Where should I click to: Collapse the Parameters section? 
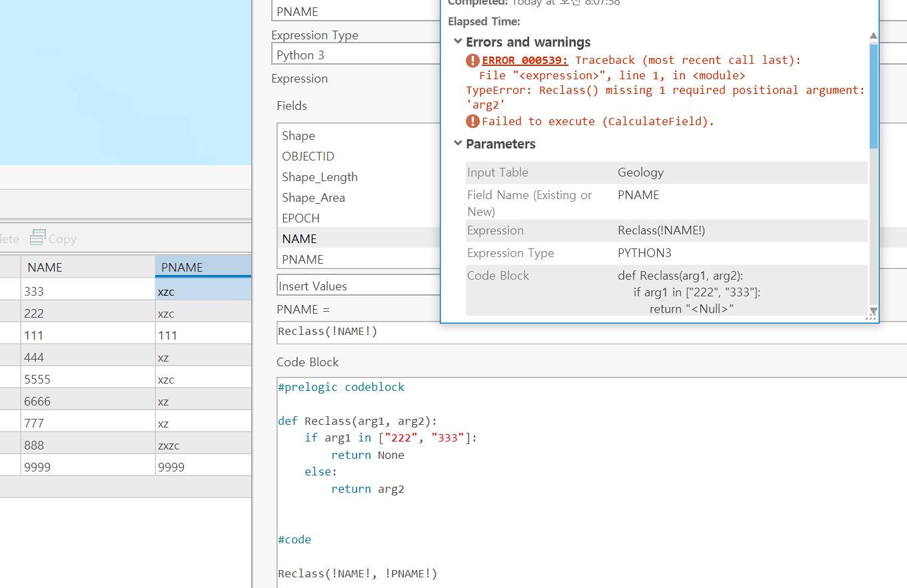[458, 144]
